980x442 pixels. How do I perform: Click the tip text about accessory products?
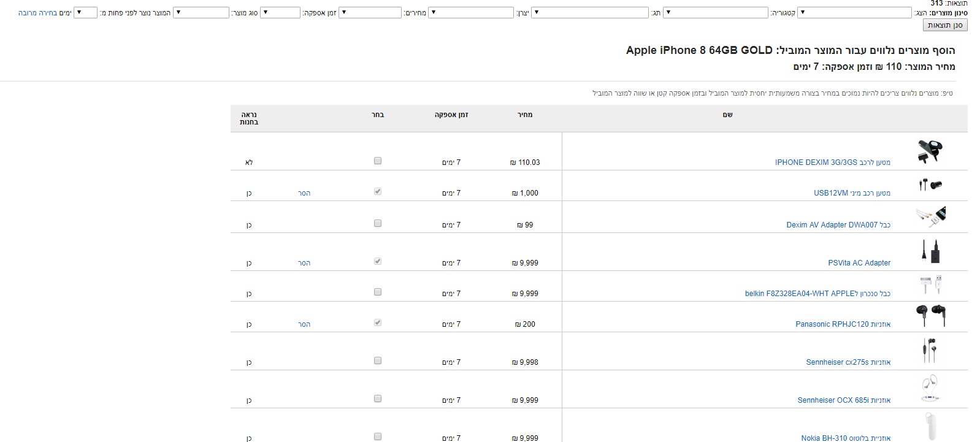point(773,93)
